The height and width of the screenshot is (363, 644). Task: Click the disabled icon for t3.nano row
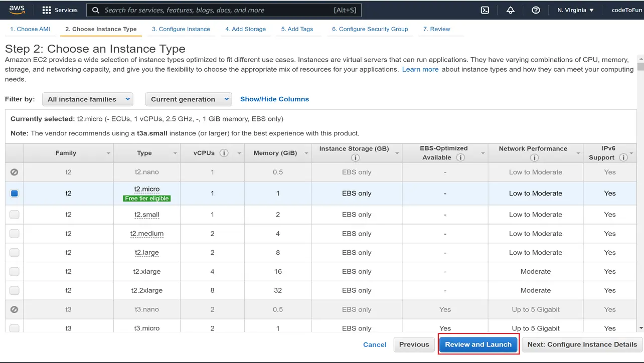coord(15,309)
